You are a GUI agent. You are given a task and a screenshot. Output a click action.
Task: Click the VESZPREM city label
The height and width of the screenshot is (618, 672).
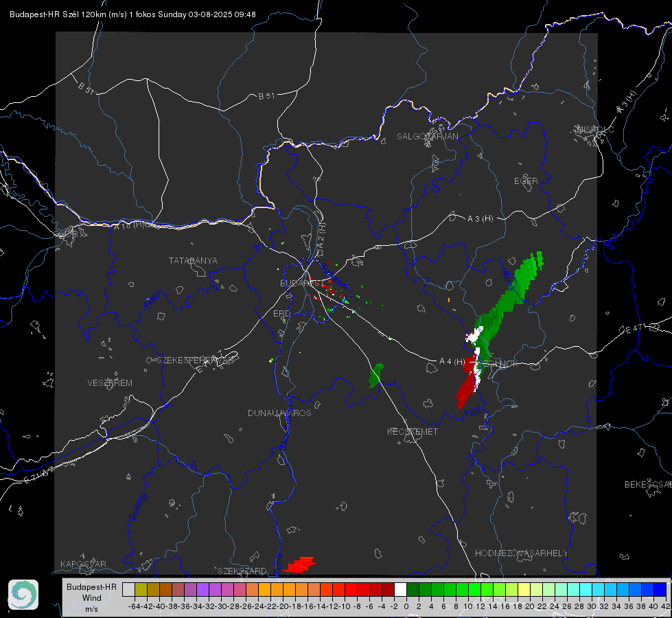point(110,382)
